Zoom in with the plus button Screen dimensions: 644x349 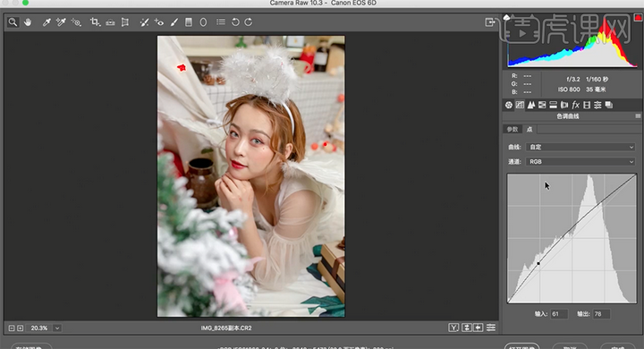pyautogui.click(x=20, y=328)
